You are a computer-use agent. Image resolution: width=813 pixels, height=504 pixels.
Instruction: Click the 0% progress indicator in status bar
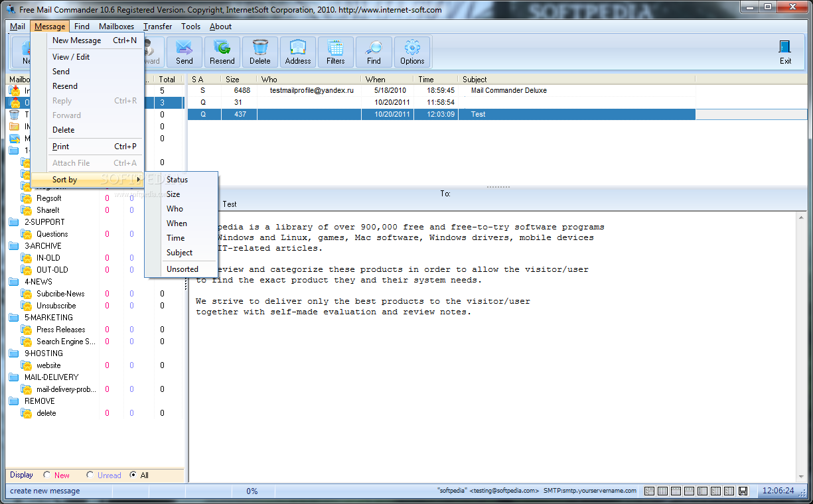(x=252, y=491)
